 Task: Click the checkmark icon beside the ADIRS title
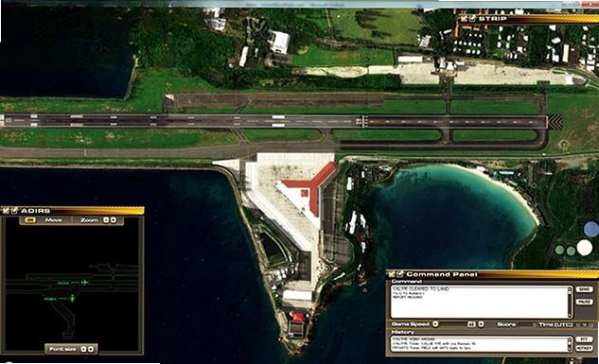tap(14, 211)
